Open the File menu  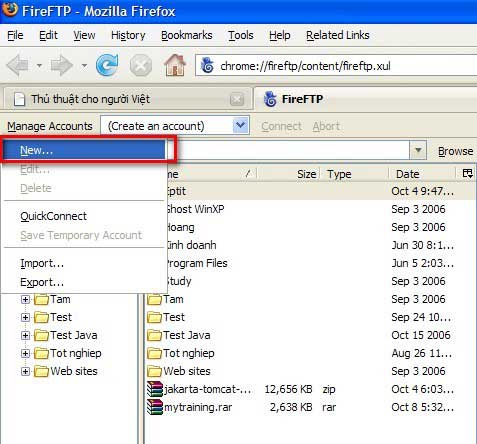point(15,35)
